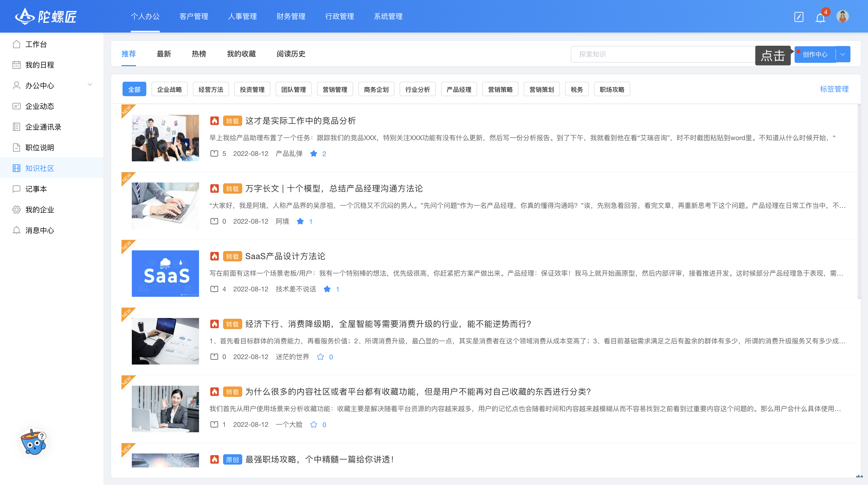Filter by 全部 tag
The height and width of the screenshot is (485, 868).
coord(134,89)
